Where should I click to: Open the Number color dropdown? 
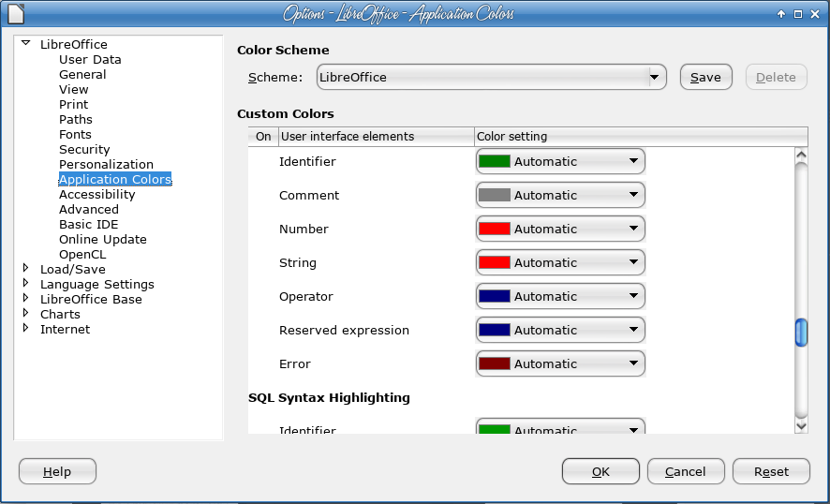(560, 230)
